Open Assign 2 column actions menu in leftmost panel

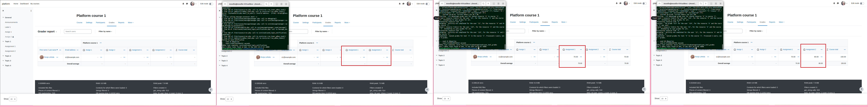coord(124,50)
